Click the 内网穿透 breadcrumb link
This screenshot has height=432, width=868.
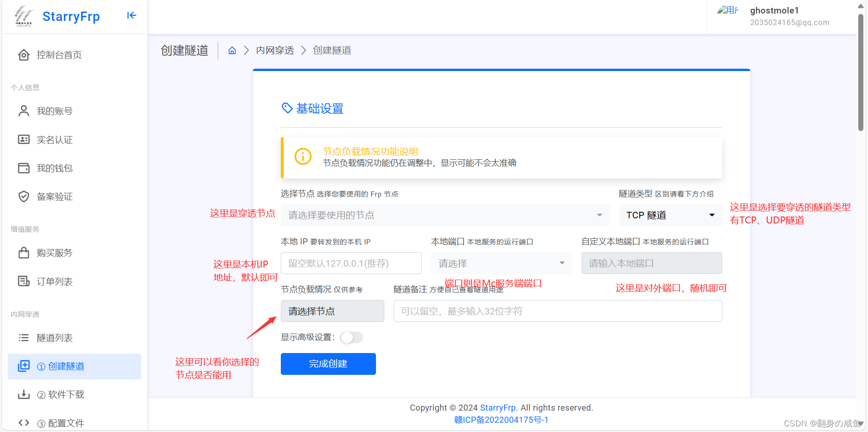pos(275,50)
